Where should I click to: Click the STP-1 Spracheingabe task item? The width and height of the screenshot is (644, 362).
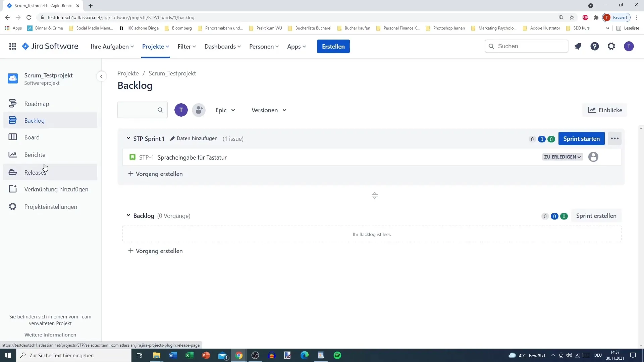(192, 157)
